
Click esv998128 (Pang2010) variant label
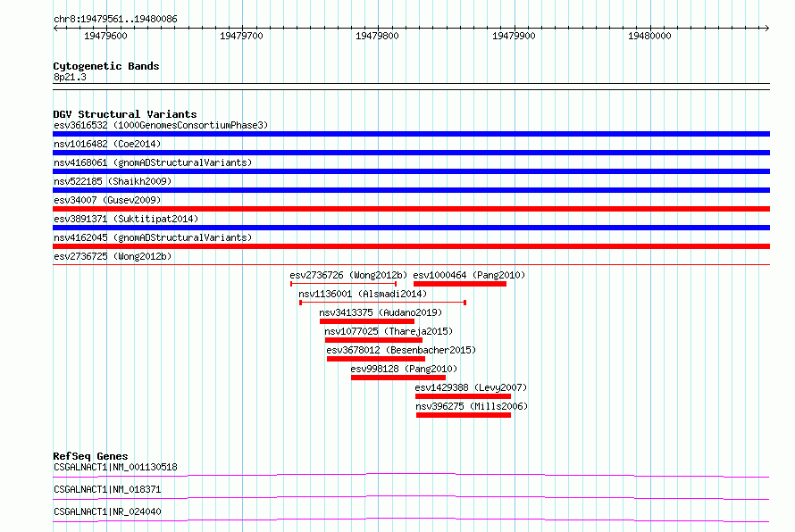(404, 369)
